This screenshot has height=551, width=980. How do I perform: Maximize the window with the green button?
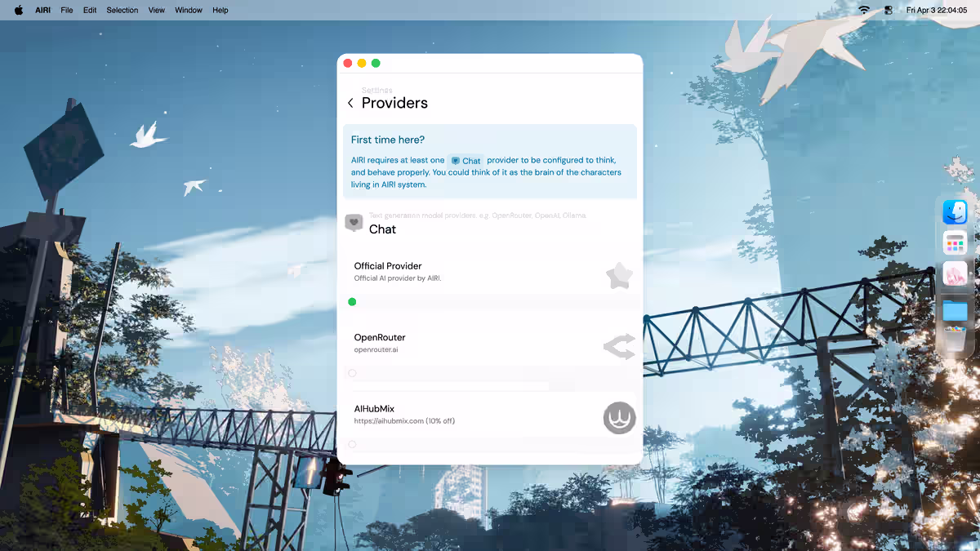pos(376,63)
